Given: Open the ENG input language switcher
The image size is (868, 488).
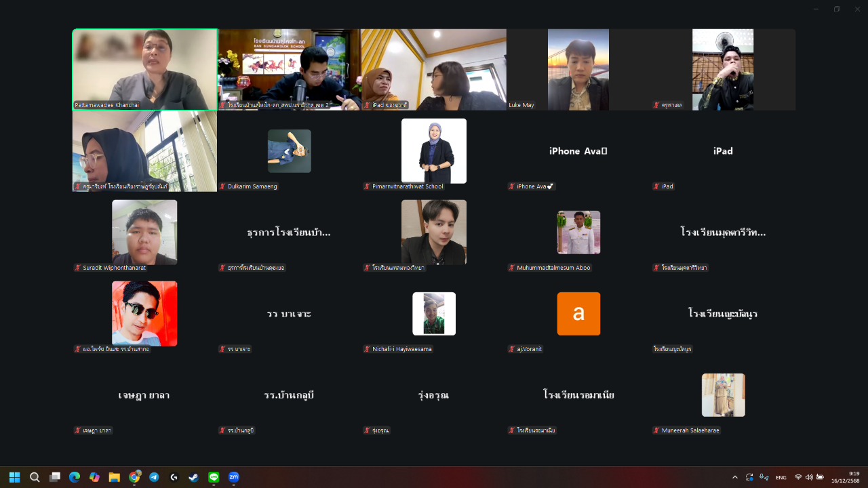Looking at the screenshot, I should click(x=781, y=477).
